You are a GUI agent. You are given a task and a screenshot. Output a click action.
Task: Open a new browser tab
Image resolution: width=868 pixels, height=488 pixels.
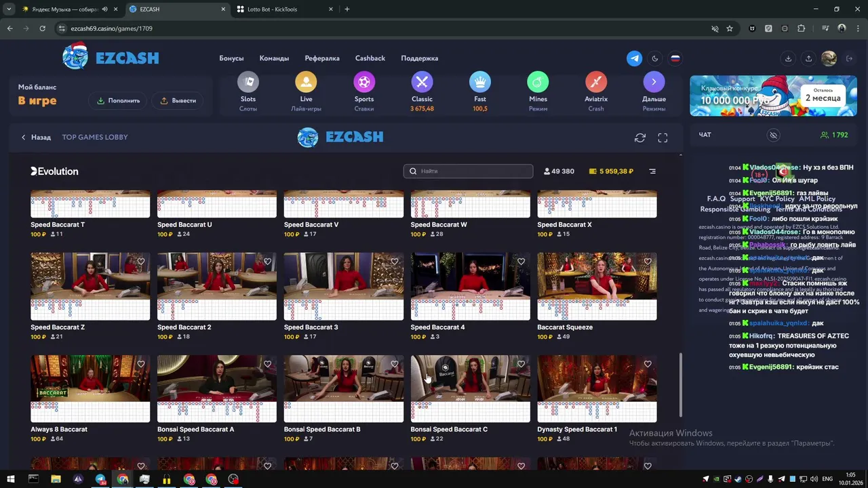click(x=347, y=9)
